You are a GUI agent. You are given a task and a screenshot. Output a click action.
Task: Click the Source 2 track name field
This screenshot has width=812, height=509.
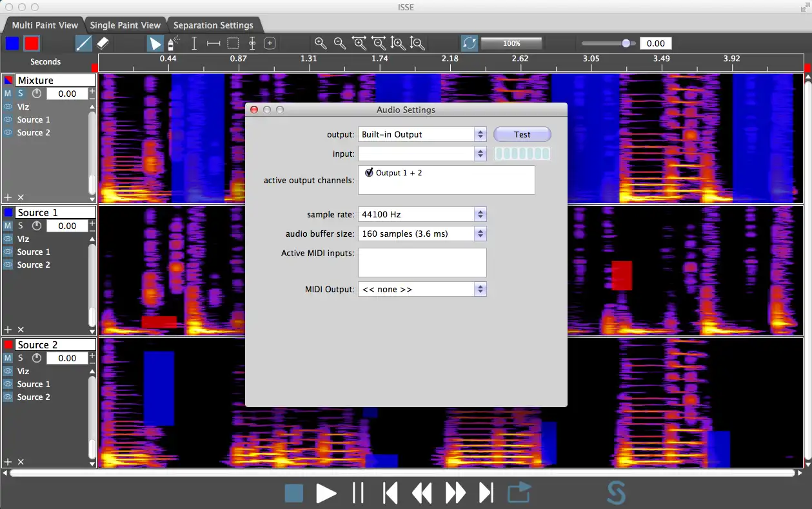pos(55,344)
